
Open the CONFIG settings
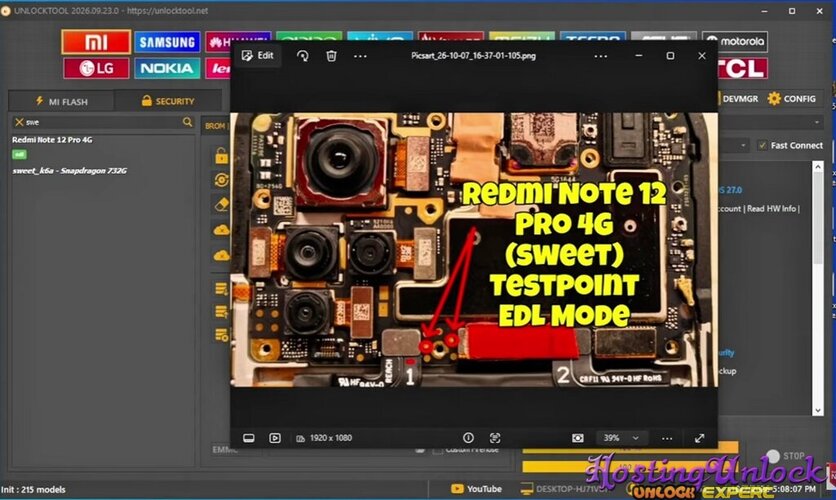[x=792, y=99]
